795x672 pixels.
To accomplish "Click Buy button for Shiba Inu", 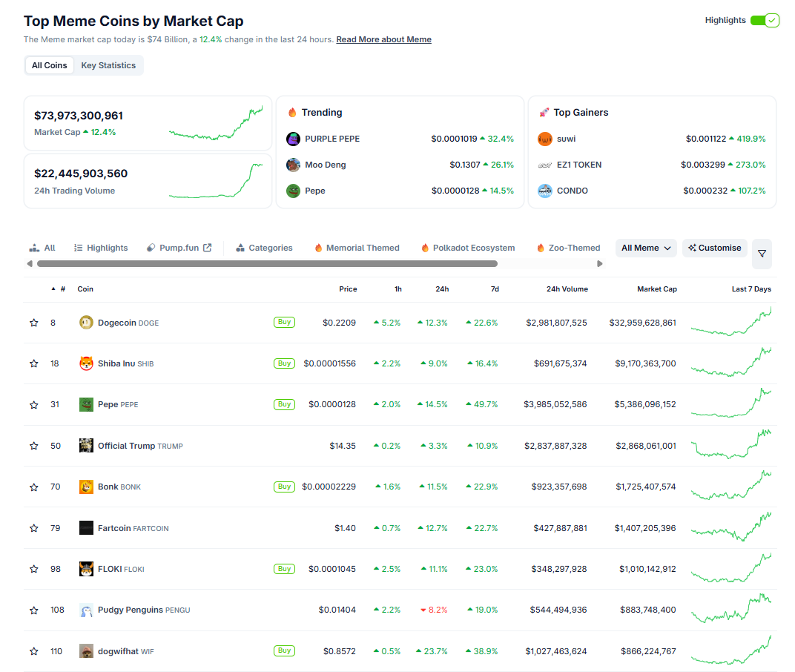I will click(285, 363).
